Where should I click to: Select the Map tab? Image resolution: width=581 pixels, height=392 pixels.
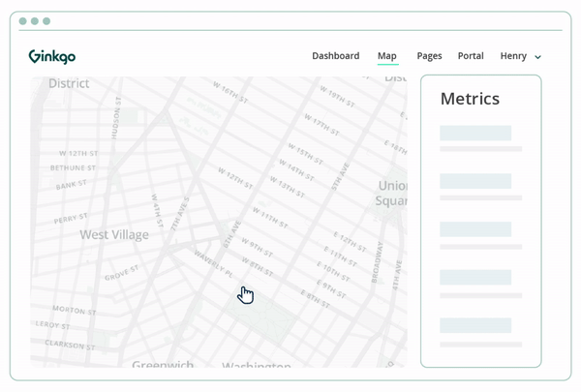coord(386,56)
